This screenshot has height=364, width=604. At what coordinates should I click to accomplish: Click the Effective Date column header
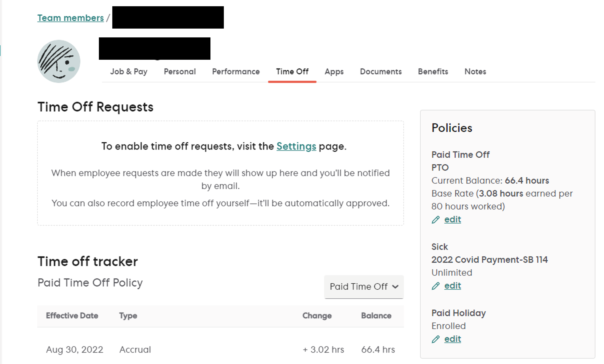tap(72, 316)
